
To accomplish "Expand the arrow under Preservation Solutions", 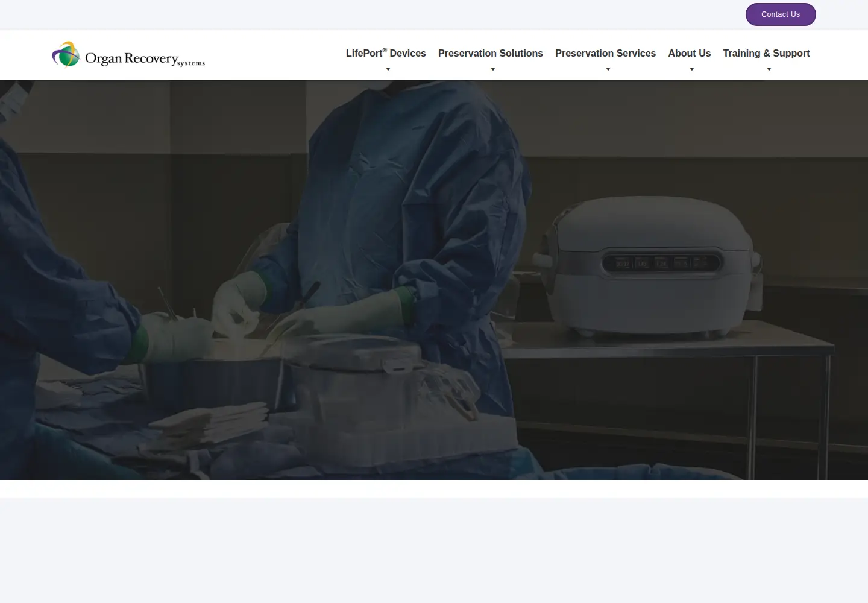I will (x=493, y=69).
